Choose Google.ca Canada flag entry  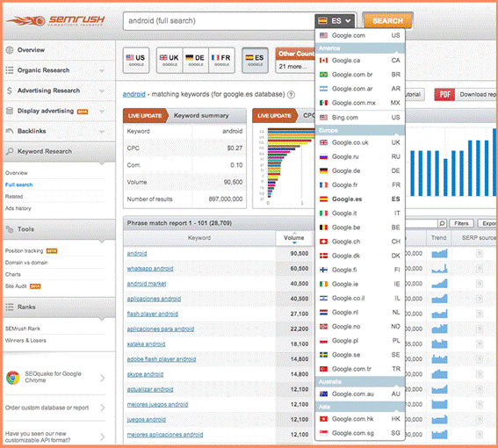click(x=360, y=61)
